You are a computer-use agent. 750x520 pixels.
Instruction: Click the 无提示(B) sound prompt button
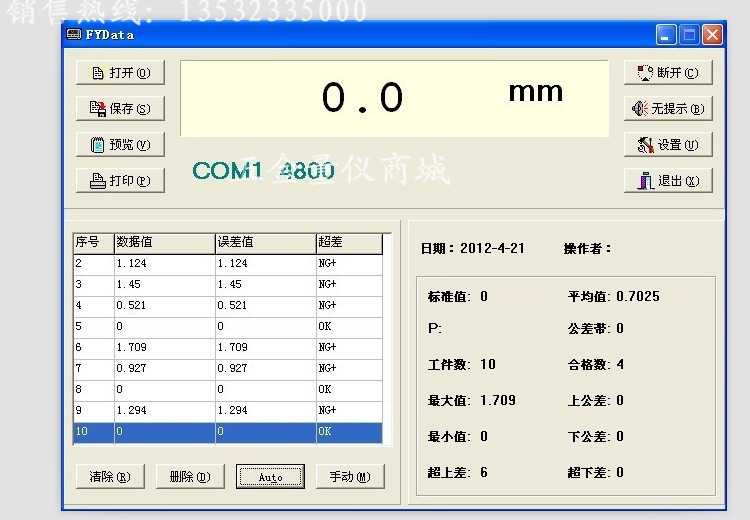click(x=668, y=109)
